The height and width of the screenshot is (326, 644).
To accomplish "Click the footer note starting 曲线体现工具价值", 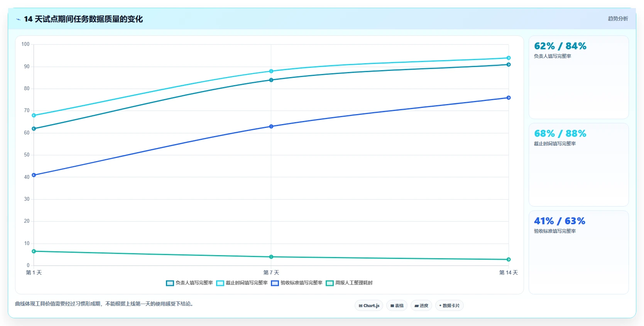I will point(104,304).
